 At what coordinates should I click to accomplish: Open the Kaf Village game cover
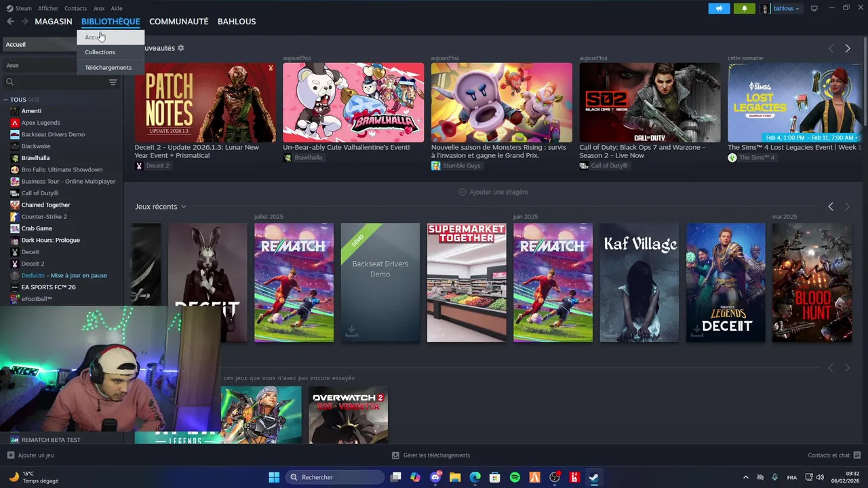pos(639,283)
